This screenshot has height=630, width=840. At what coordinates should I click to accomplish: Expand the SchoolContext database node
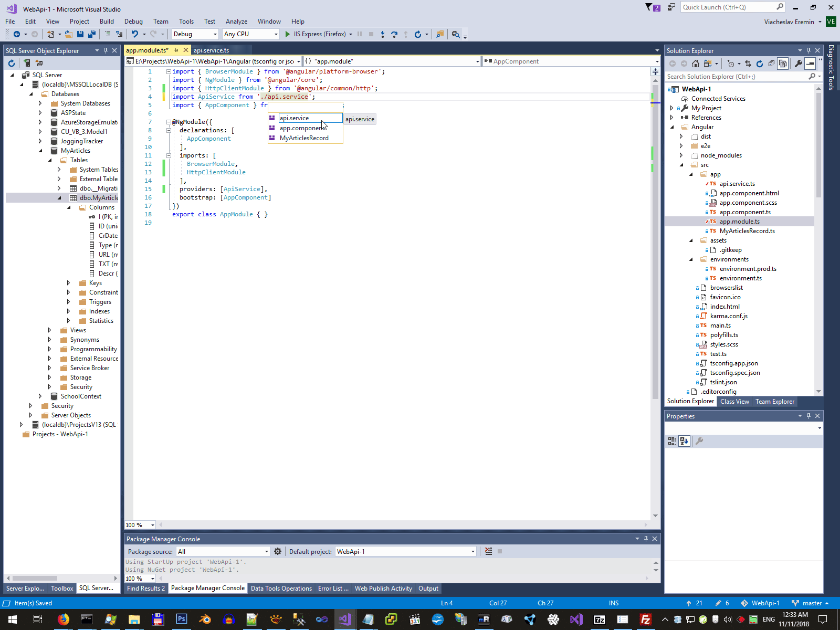click(40, 396)
